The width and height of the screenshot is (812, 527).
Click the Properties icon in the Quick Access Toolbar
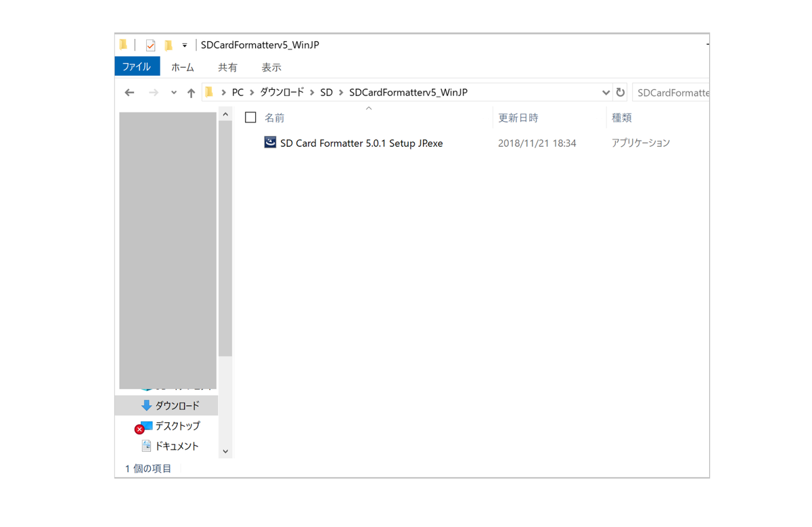click(150, 45)
